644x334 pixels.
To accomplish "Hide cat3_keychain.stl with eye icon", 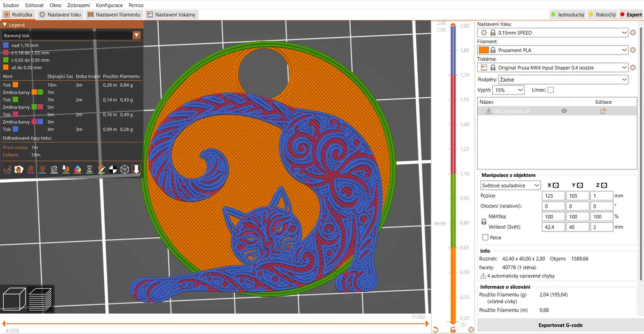I will pyautogui.click(x=564, y=111).
